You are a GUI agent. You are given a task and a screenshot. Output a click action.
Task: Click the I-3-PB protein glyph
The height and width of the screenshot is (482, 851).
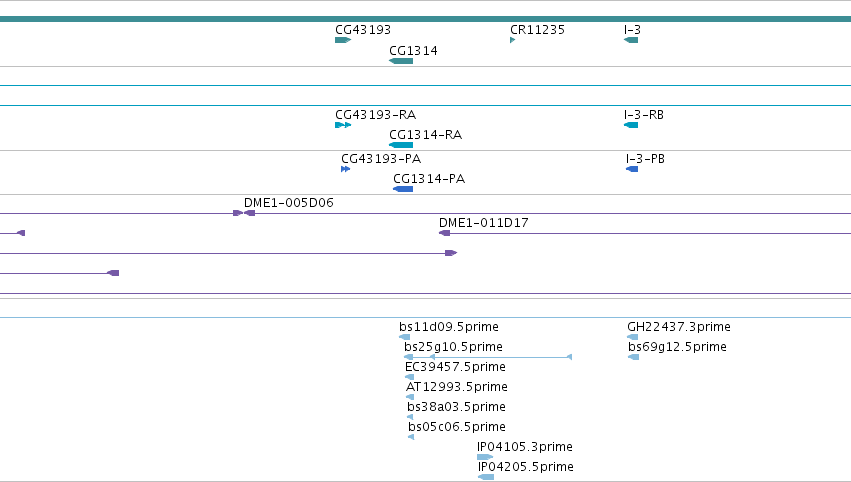coord(632,169)
